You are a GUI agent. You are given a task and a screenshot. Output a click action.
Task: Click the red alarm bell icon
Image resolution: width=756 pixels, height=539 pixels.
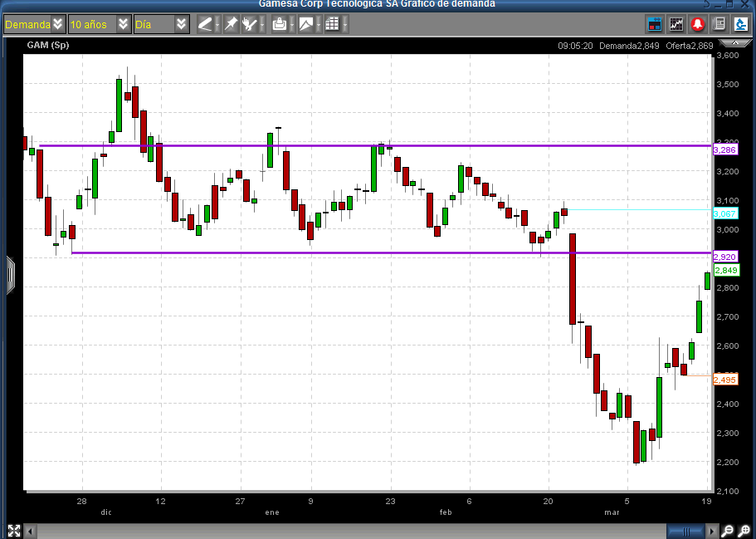tap(698, 24)
